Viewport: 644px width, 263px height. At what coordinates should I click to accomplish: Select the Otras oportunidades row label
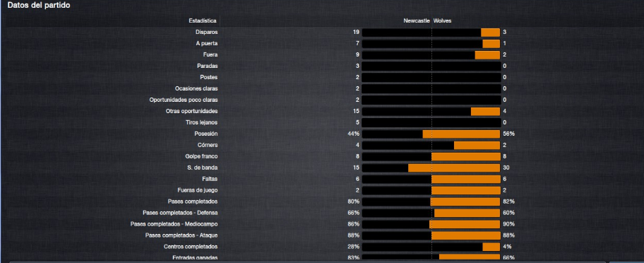point(192,112)
